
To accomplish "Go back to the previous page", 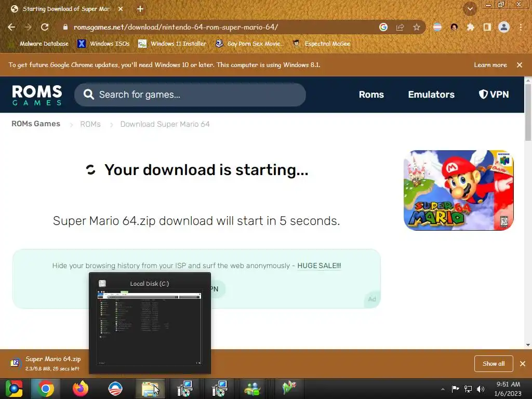I will [11, 27].
